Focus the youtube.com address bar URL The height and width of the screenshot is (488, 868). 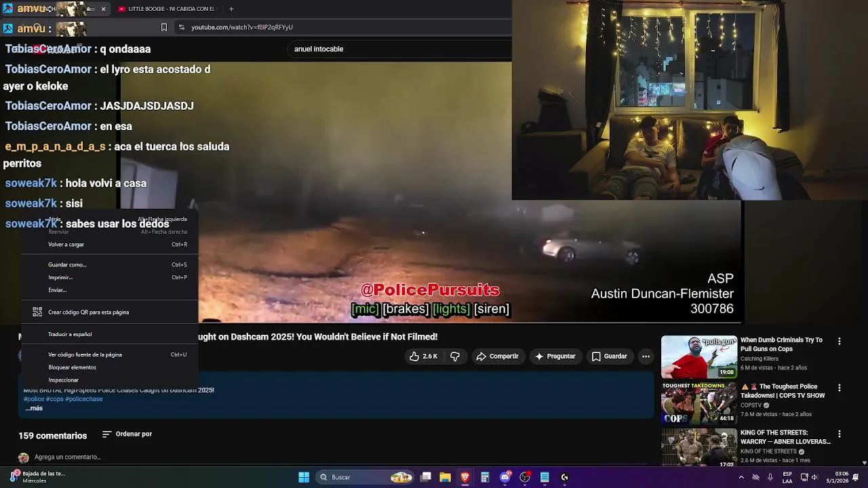[242, 27]
